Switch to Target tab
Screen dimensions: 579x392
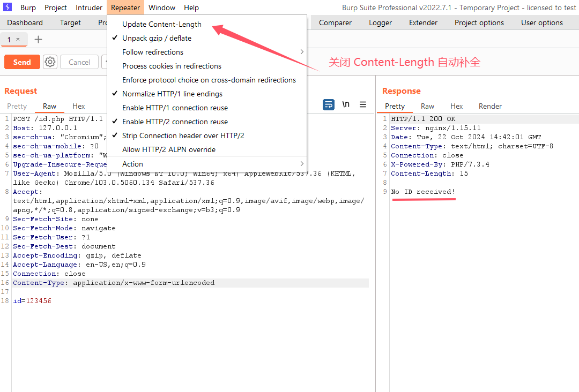click(x=71, y=23)
